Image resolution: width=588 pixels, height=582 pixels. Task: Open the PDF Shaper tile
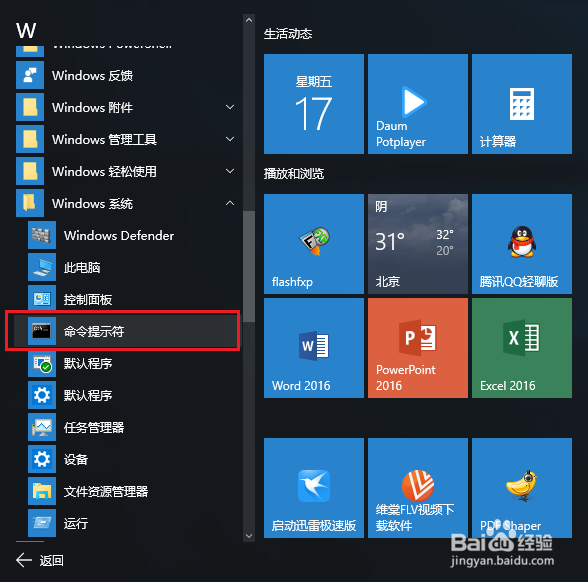522,488
